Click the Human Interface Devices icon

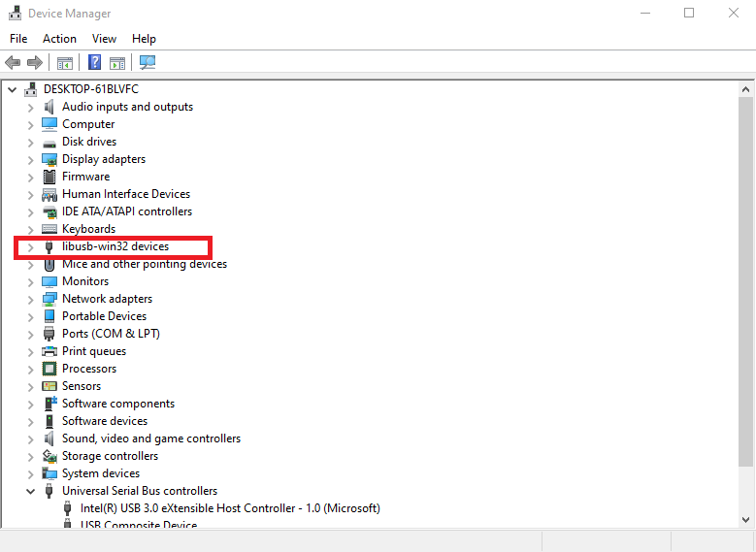(x=49, y=194)
